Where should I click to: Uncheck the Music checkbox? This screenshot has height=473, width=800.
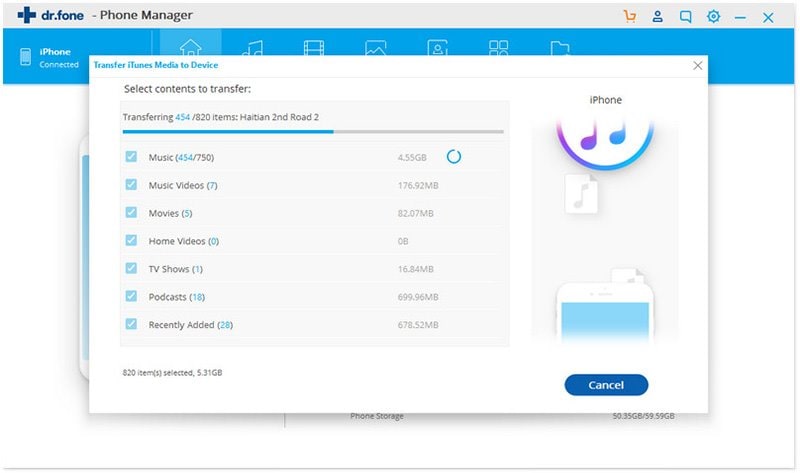click(x=131, y=157)
